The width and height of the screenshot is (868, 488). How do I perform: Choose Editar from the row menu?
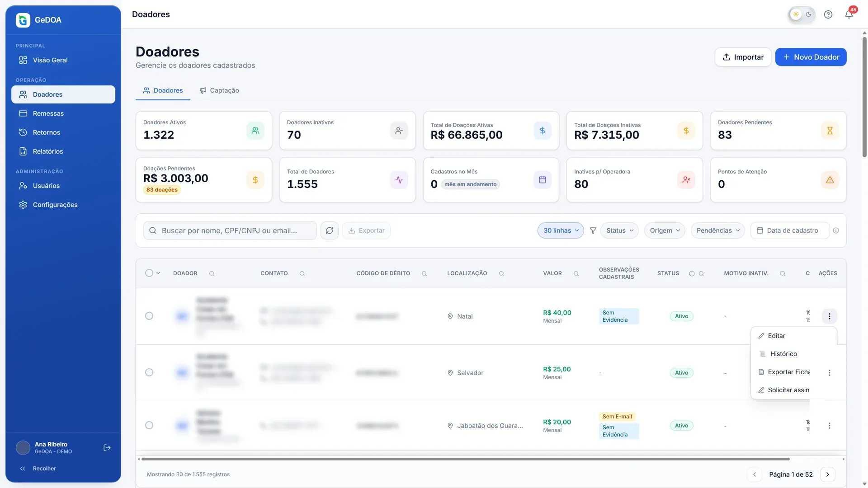coord(794,336)
